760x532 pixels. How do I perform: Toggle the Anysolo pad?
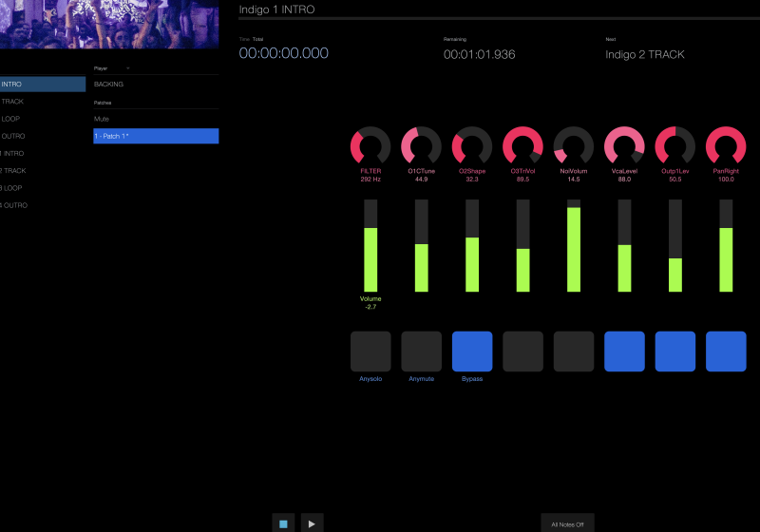[x=370, y=351]
